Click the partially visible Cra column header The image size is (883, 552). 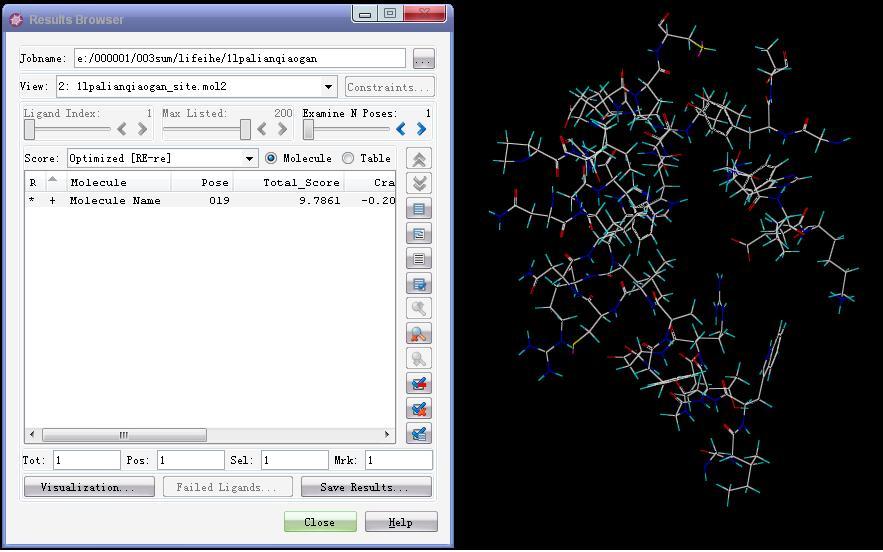tap(370, 182)
